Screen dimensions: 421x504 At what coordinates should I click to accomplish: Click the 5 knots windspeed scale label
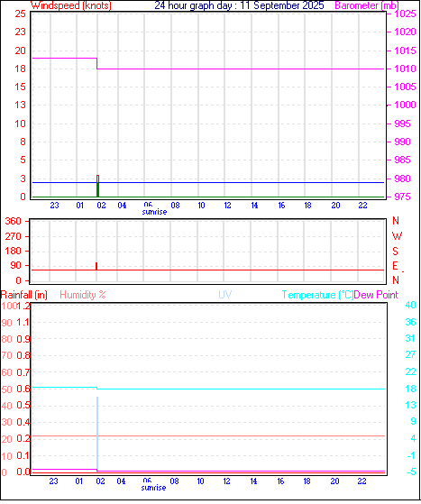23,160
